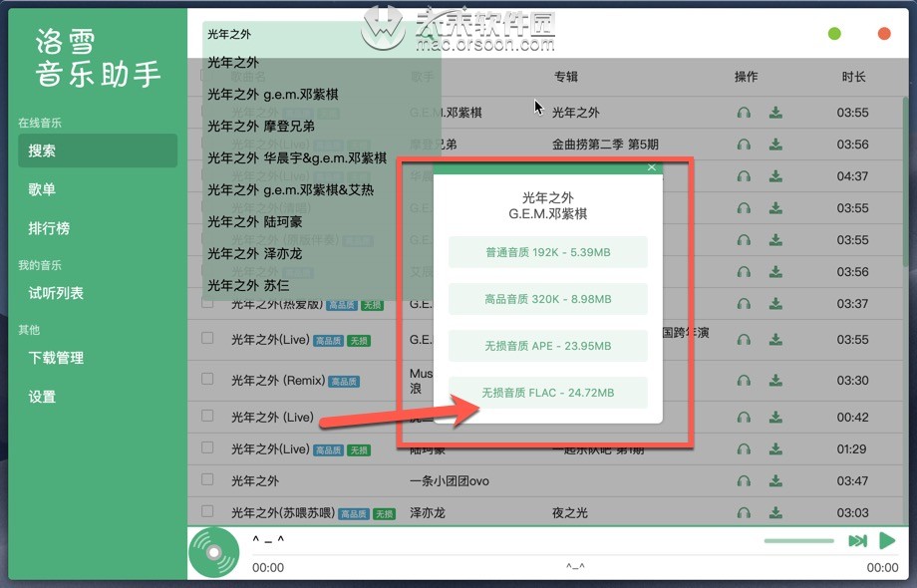
Task: Preview song from album 金曲捞第二季 第5期
Action: [x=744, y=145]
